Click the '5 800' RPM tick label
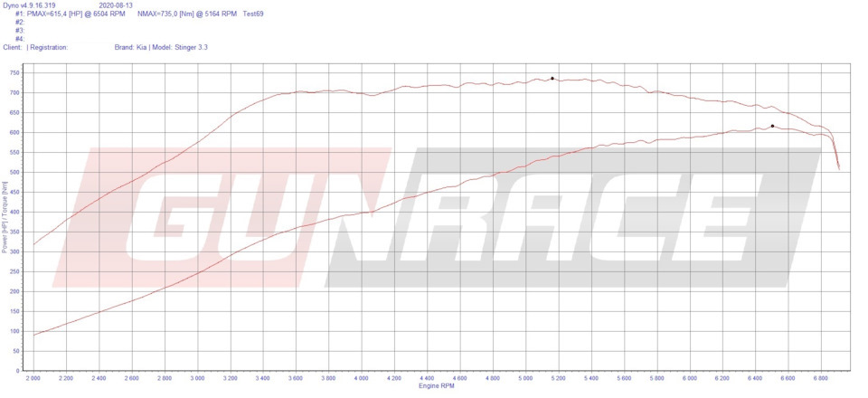 pyautogui.click(x=656, y=377)
